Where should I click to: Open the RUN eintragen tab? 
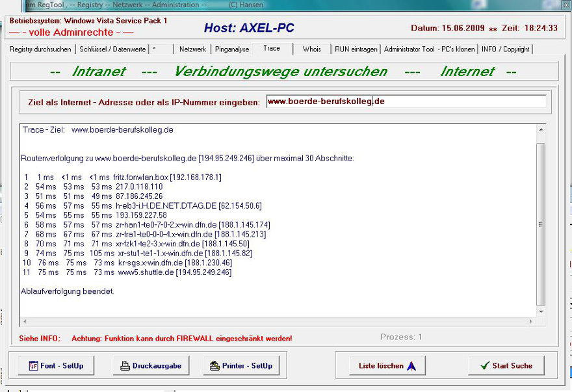click(355, 49)
